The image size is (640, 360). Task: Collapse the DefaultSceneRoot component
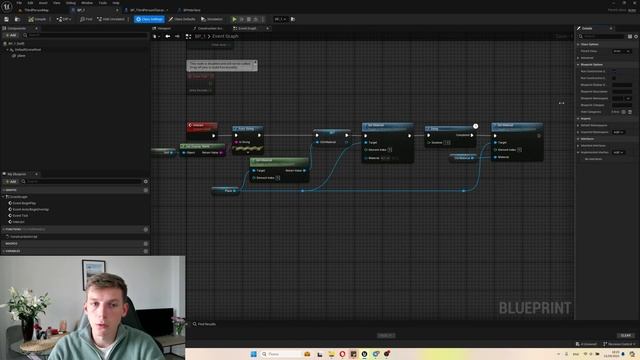tap(7, 50)
